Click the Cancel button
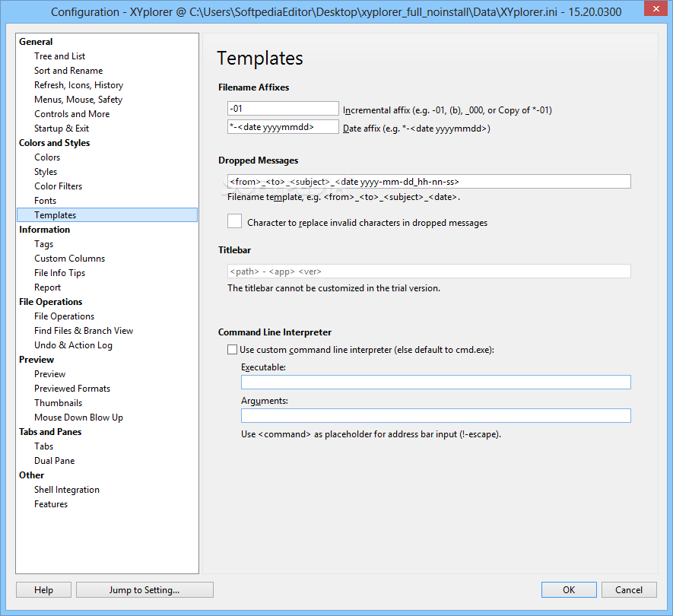 click(x=629, y=590)
